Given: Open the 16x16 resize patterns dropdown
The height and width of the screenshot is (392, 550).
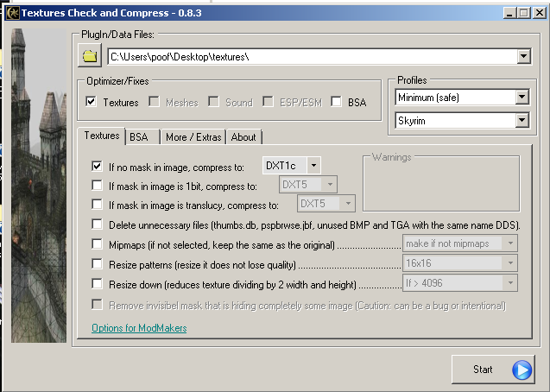Looking at the screenshot, I should (510, 263).
